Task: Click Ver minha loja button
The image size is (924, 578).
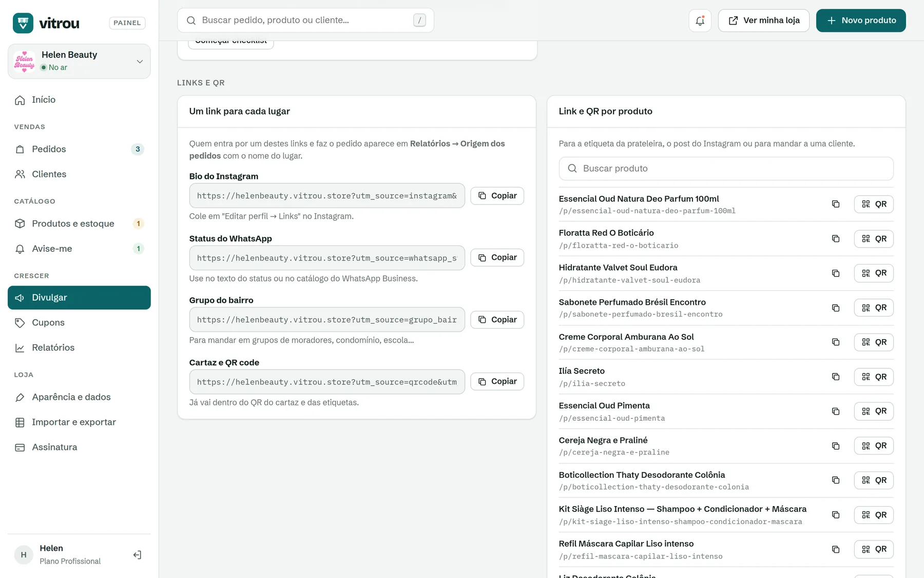Action: click(764, 21)
